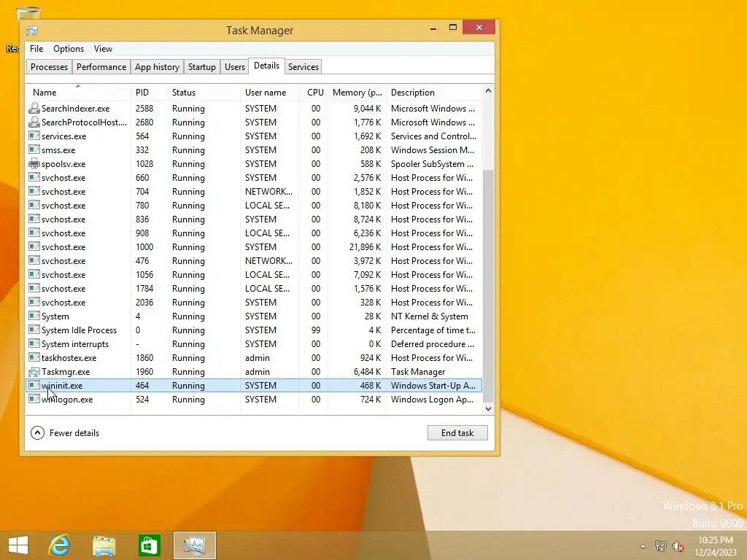The width and height of the screenshot is (747, 560).
Task: Click the taskhostex.exe process icon
Action: pos(34,357)
